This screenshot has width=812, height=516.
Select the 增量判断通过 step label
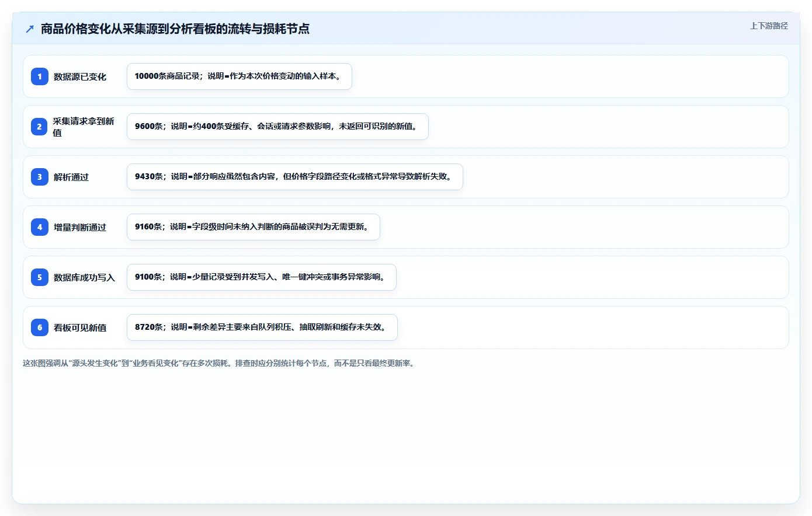pos(80,227)
